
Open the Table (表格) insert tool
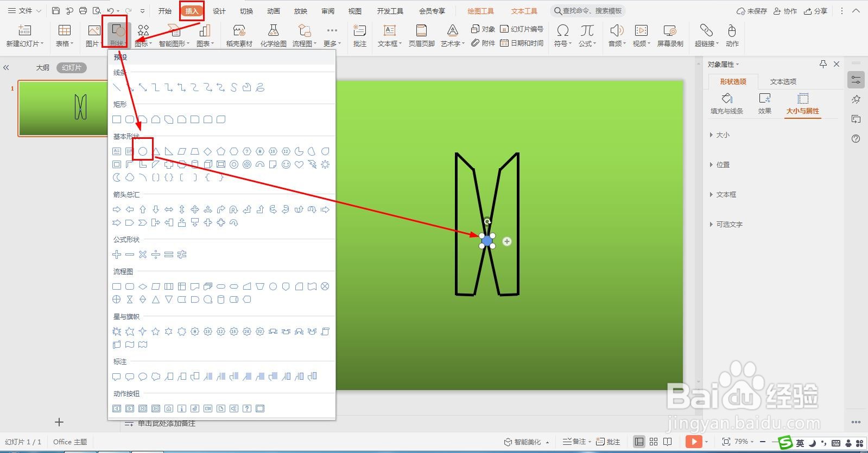[x=65, y=31]
